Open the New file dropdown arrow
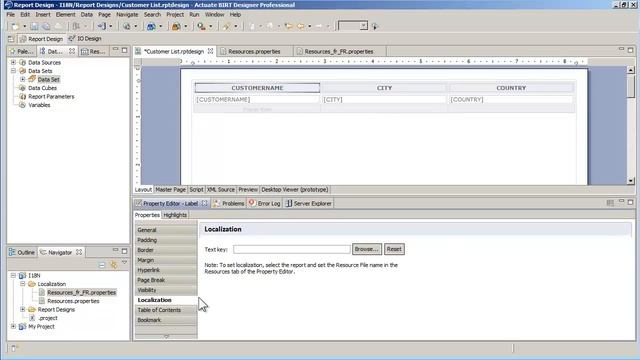This screenshot has width=640, height=360. pyautogui.click(x=24, y=27)
